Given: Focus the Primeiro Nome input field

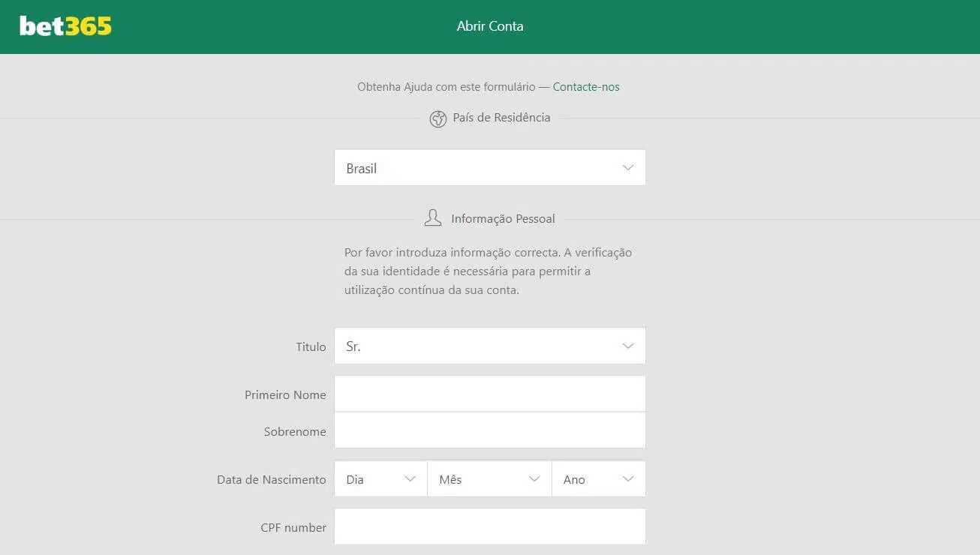Looking at the screenshot, I should 490,394.
